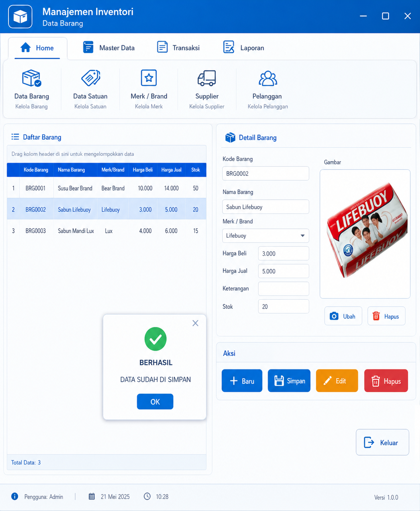Click the Nama Barang input field

(x=266, y=207)
